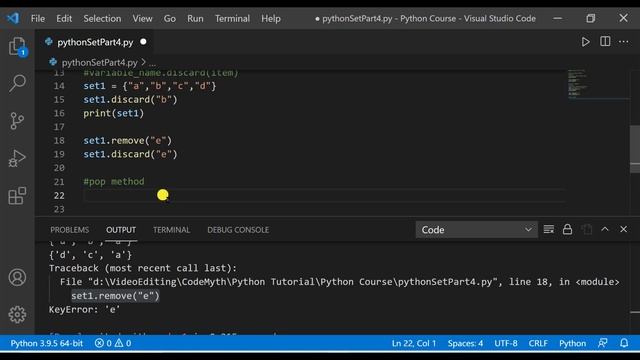
Task: Open the Source Control view
Action: (17, 121)
